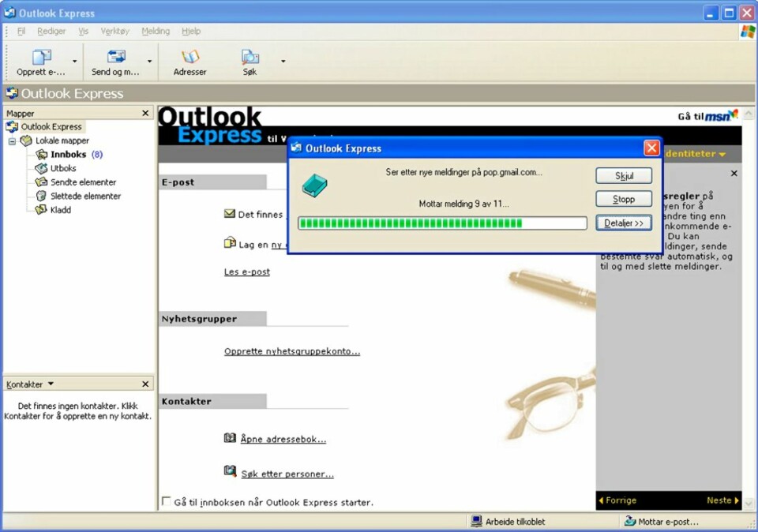The width and height of the screenshot is (758, 532).
Task: Select the Utboks folder label
Action: [63, 168]
